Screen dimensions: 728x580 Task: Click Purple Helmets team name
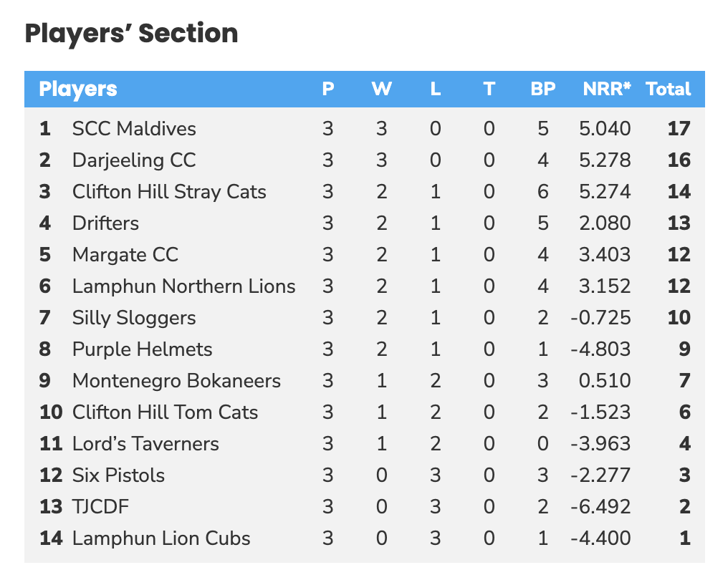tap(142, 349)
